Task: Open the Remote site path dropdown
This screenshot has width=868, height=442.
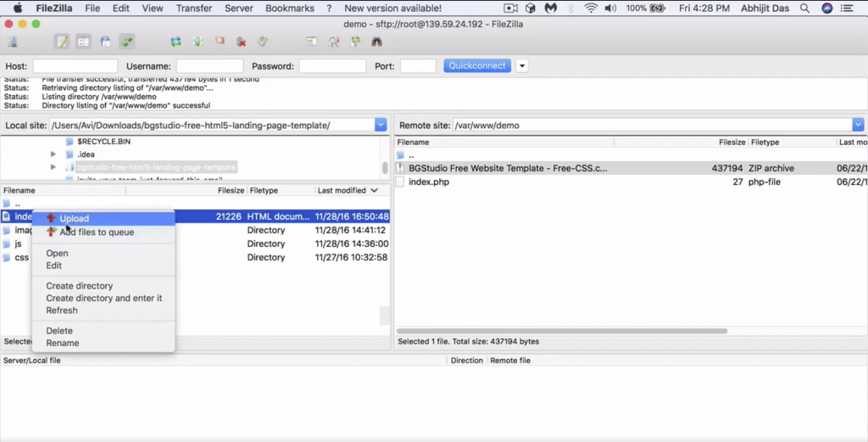Action: click(858, 126)
